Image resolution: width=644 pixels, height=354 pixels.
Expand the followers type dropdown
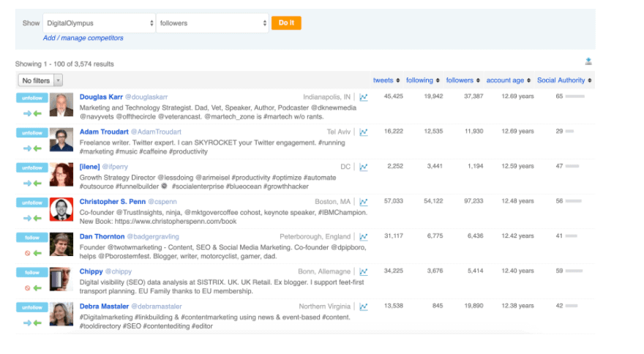[213, 23]
